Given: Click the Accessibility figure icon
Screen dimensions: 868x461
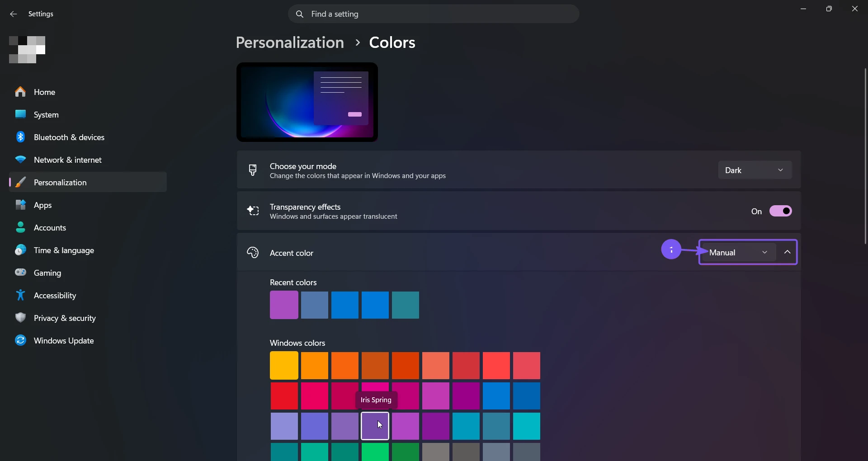Looking at the screenshot, I should tap(20, 295).
